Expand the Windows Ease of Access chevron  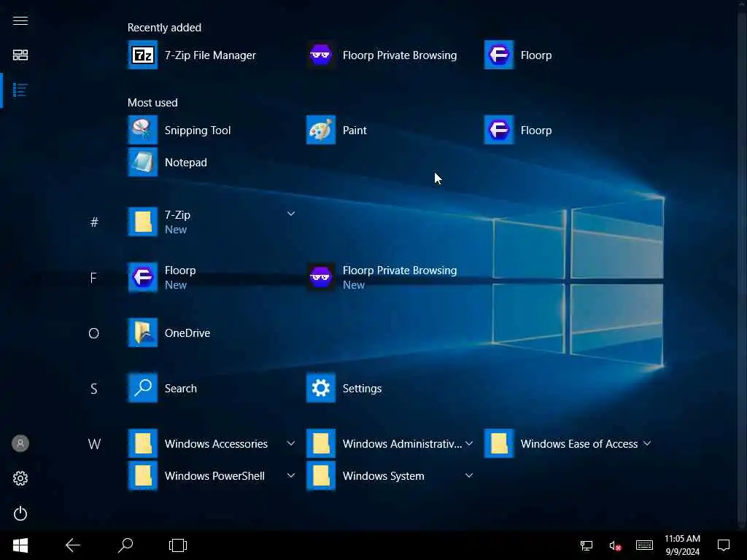click(x=647, y=443)
